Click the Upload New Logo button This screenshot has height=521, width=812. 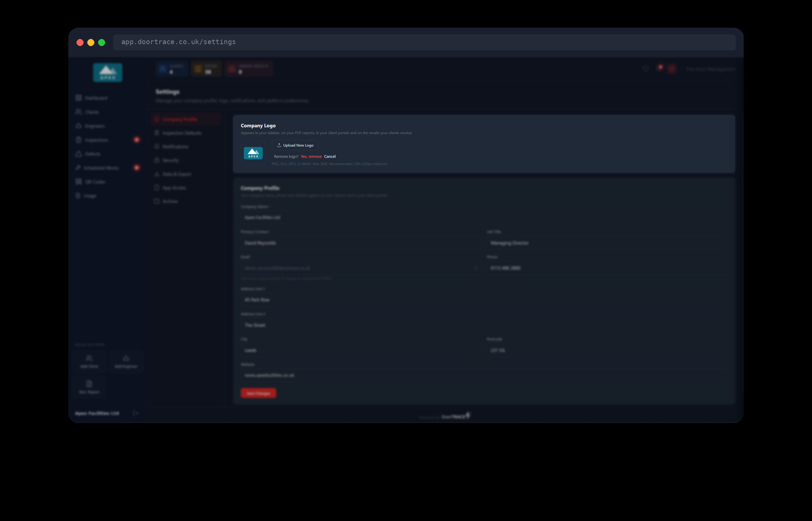(295, 145)
